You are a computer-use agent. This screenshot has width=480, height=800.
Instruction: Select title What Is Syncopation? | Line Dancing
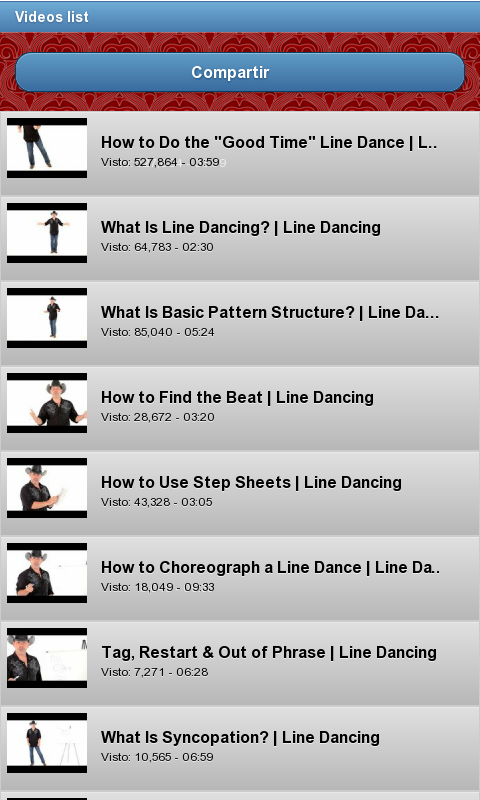pos(240,737)
